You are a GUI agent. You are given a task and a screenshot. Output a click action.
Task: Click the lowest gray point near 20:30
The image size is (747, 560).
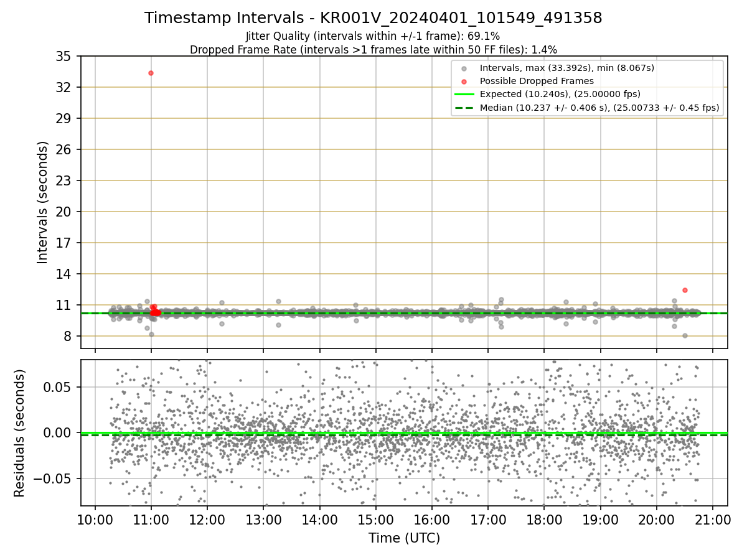point(685,335)
